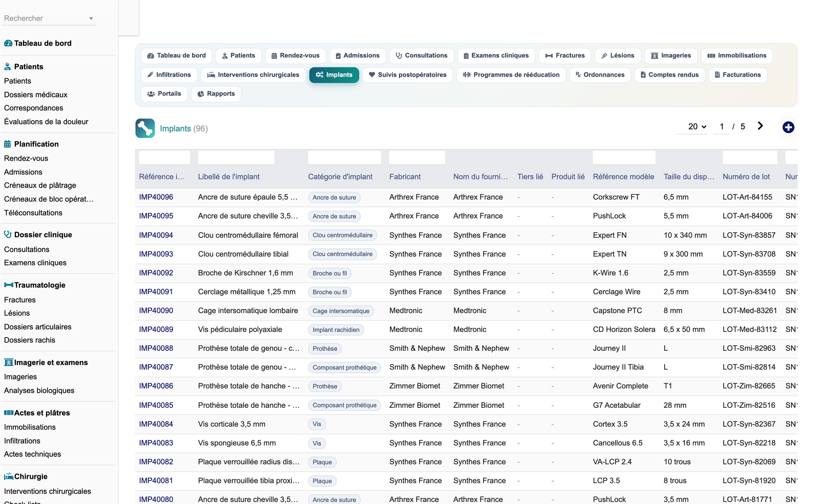Filter by Libellé de l'implant field

pyautogui.click(x=236, y=158)
